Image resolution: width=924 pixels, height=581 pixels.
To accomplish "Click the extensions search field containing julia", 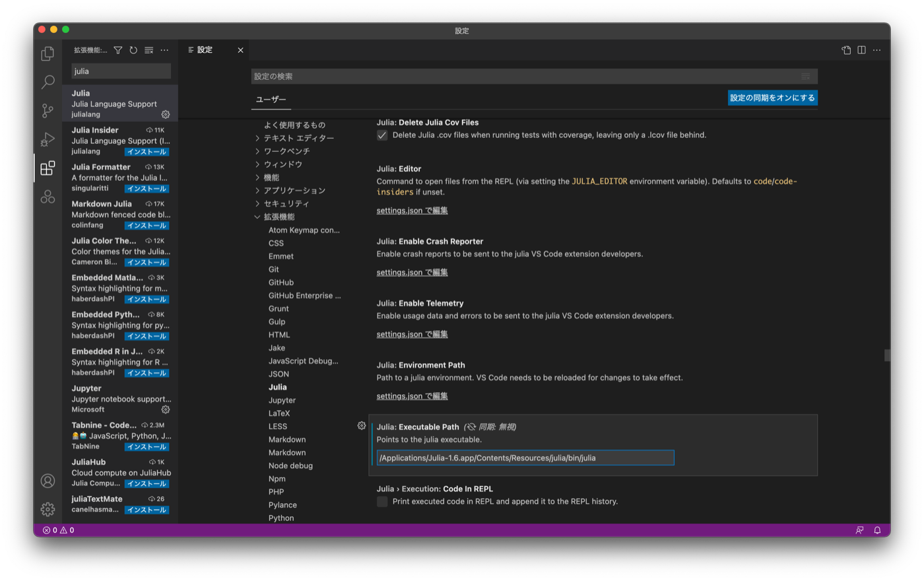I will [121, 71].
